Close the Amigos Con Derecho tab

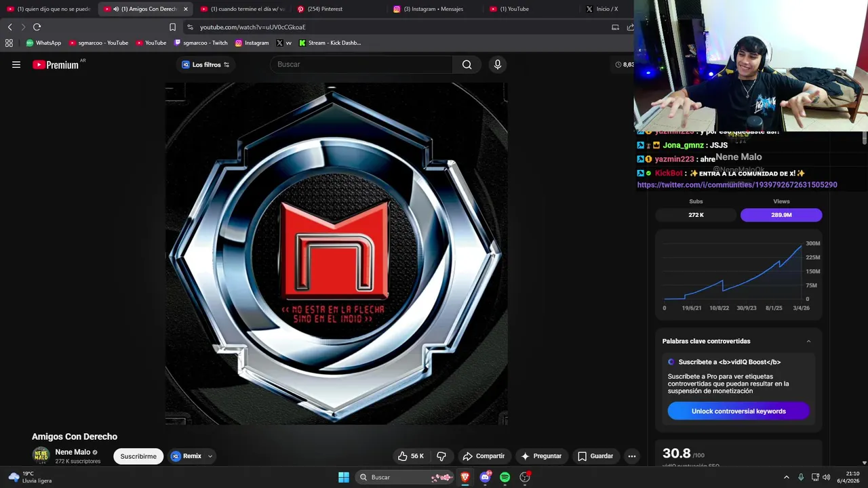pyautogui.click(x=186, y=9)
